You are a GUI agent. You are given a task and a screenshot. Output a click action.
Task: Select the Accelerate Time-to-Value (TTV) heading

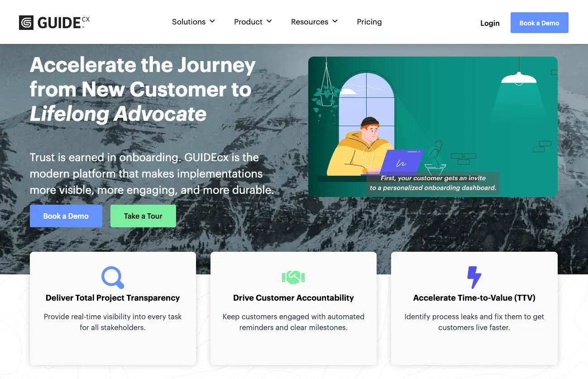[x=474, y=298]
